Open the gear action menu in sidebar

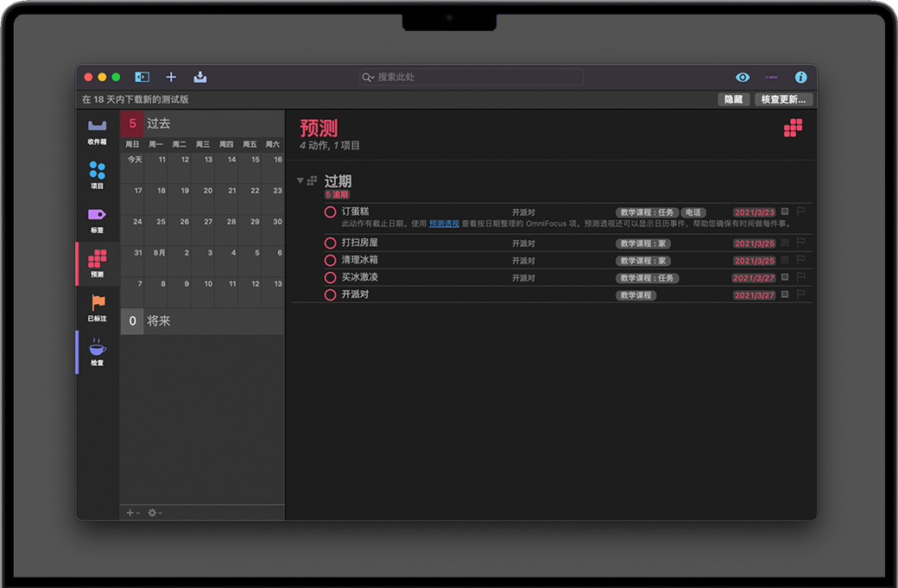click(154, 513)
